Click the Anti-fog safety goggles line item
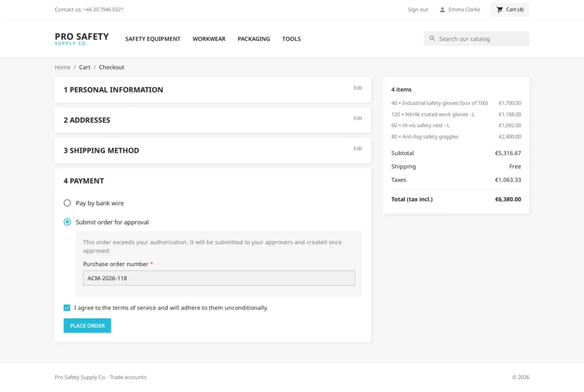The width and height of the screenshot is (584, 392). click(x=456, y=137)
